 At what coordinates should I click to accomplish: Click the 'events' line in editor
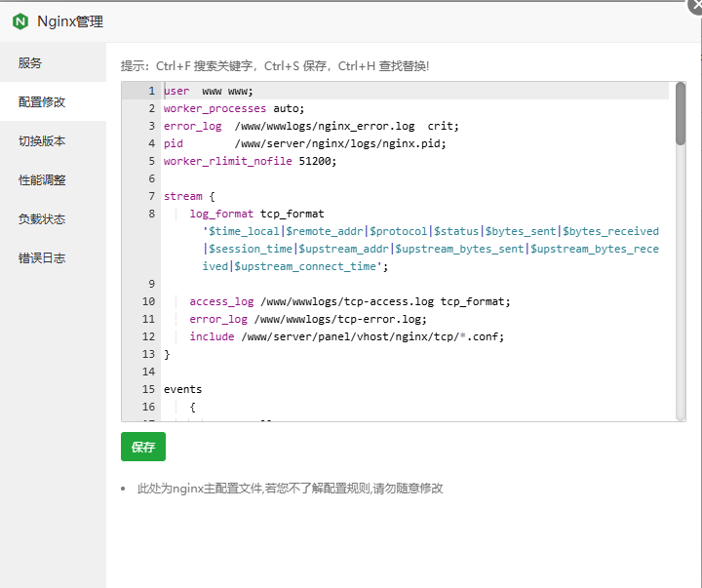point(182,389)
